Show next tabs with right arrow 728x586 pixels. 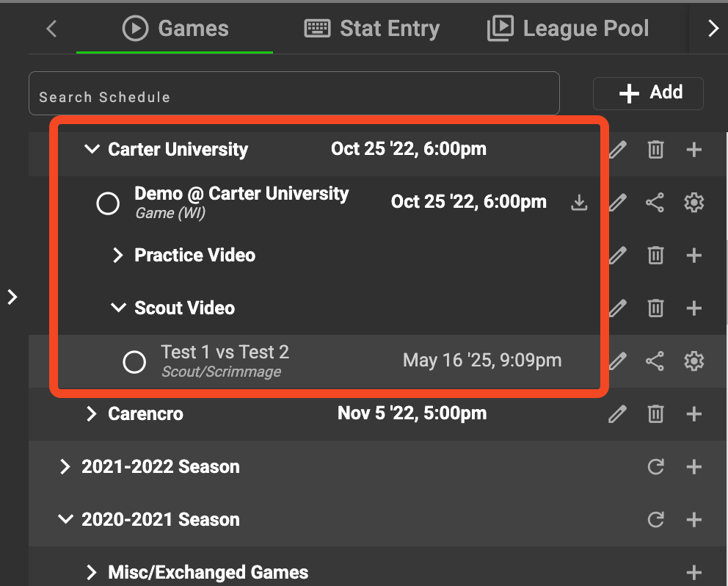pos(713,29)
